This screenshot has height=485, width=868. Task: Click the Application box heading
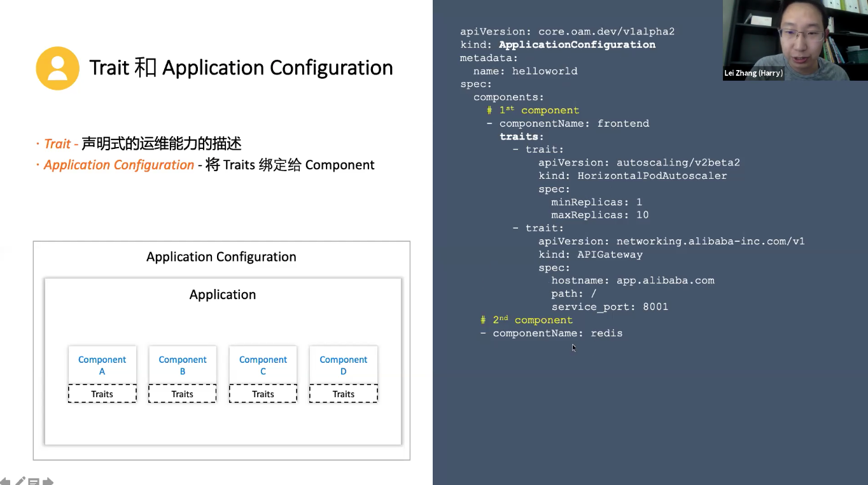coord(223,294)
